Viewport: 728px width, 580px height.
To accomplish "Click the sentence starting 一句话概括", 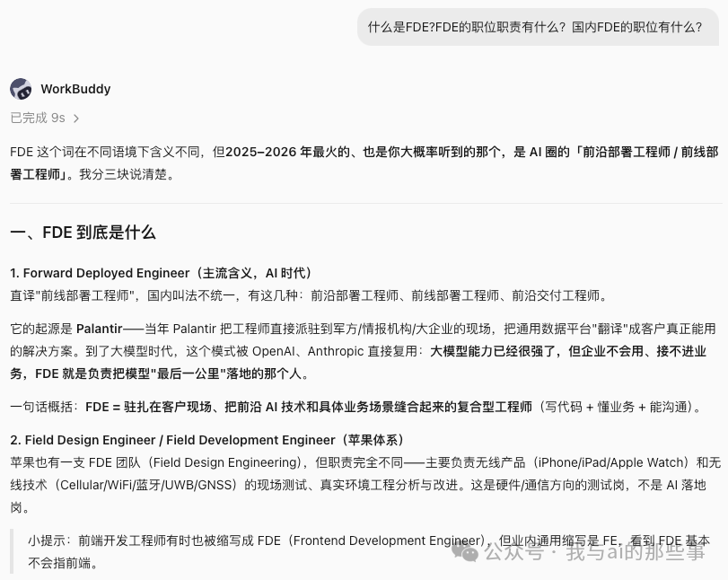I will click(356, 407).
